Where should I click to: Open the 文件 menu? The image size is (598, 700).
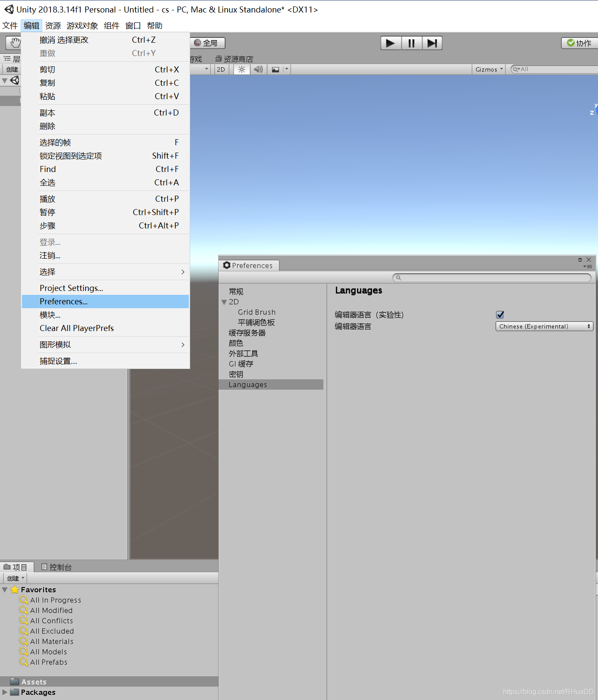point(10,26)
